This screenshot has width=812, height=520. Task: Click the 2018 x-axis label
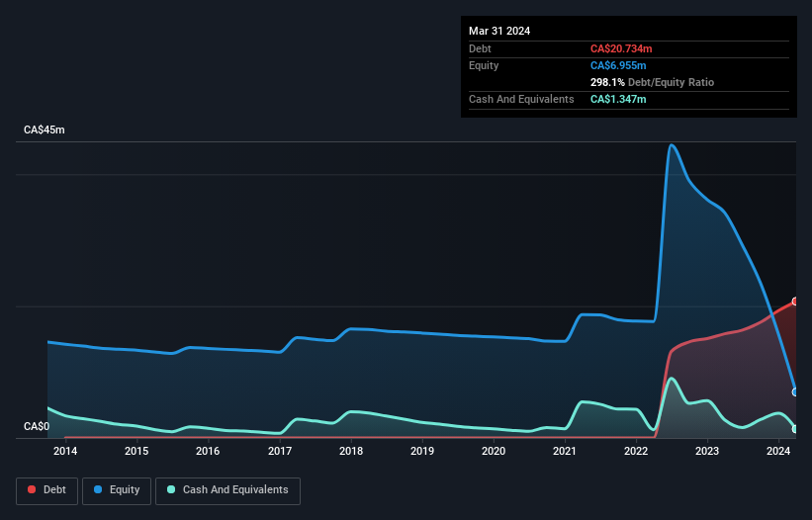pos(351,451)
